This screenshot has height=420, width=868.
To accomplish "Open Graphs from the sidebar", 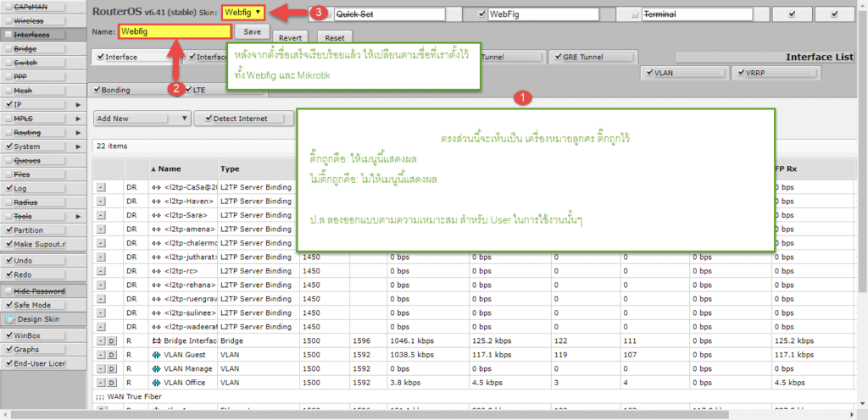I will 43,349.
